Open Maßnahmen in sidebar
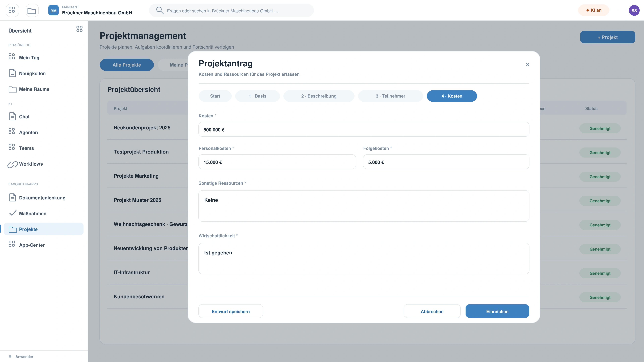The image size is (644, 362). 43,213
